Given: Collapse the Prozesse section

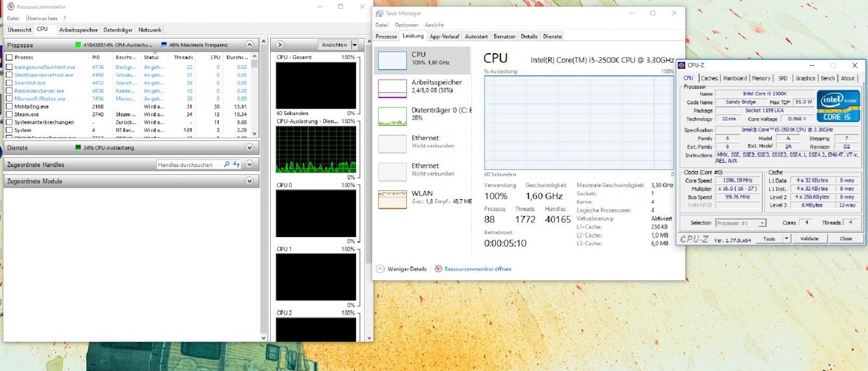Looking at the screenshot, I should point(249,44).
